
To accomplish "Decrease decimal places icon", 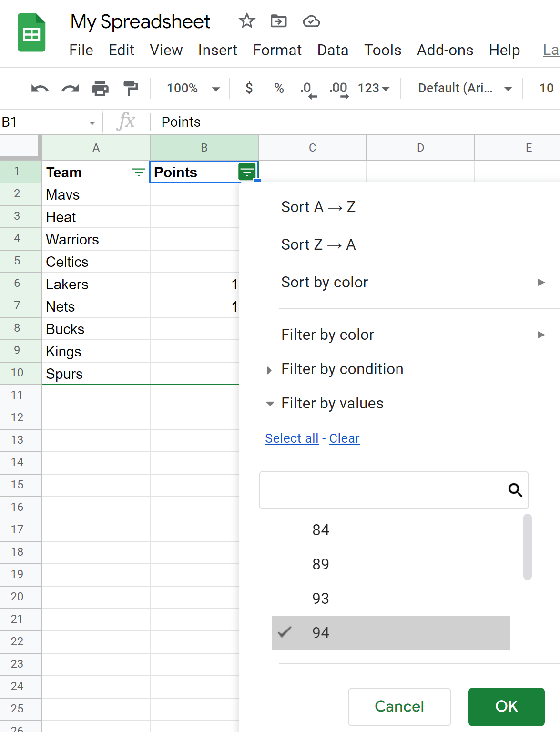I will (306, 88).
